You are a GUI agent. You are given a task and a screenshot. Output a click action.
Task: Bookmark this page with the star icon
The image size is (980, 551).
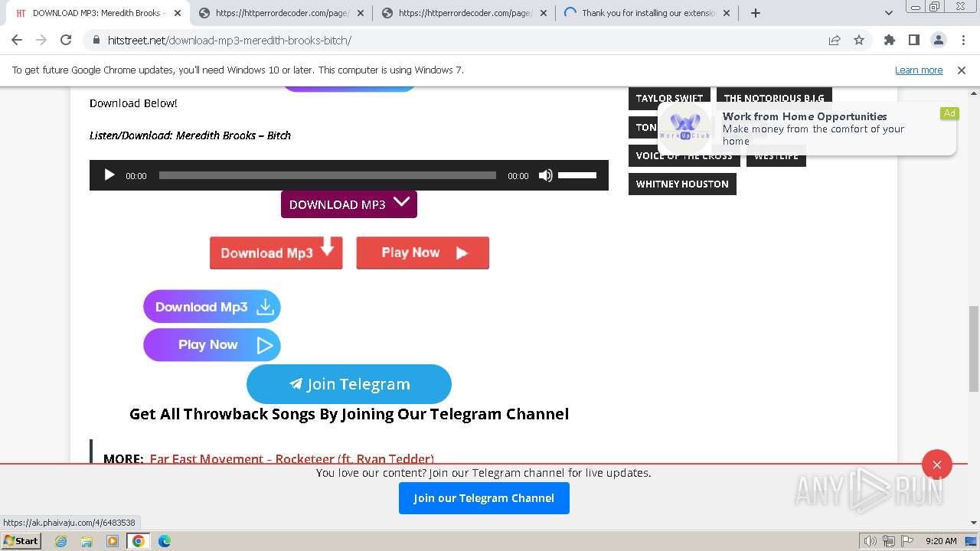tap(859, 41)
